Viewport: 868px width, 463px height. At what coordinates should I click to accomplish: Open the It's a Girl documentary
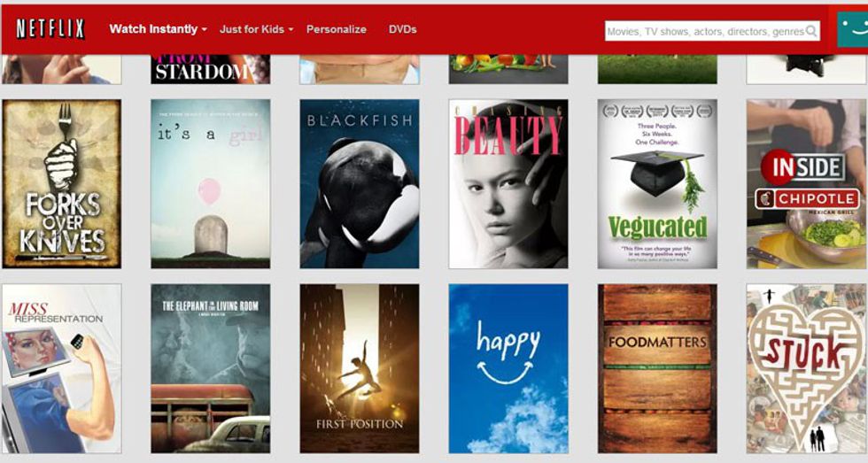click(210, 183)
